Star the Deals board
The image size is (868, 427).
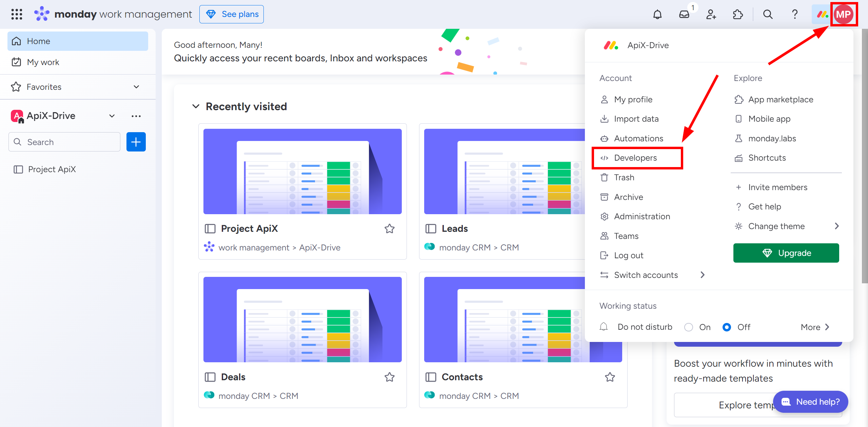(x=390, y=377)
